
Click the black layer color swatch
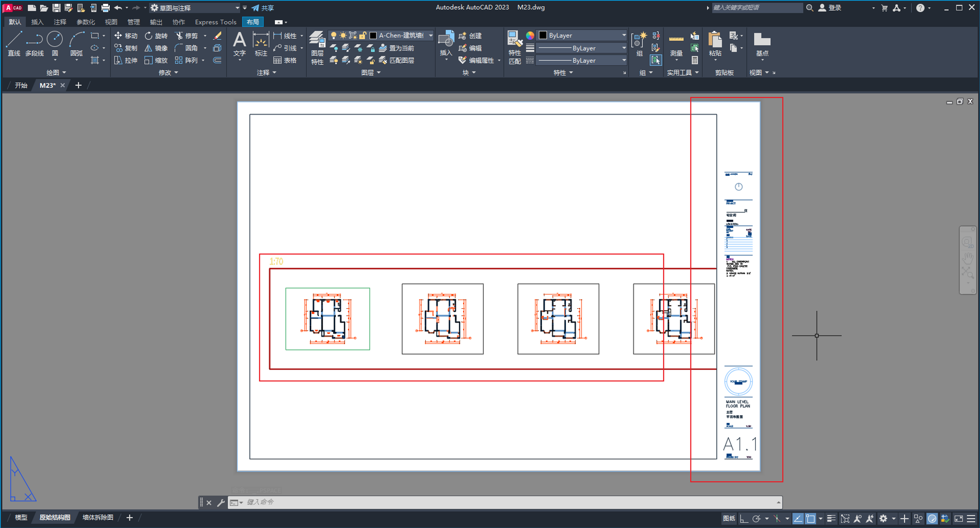point(373,35)
